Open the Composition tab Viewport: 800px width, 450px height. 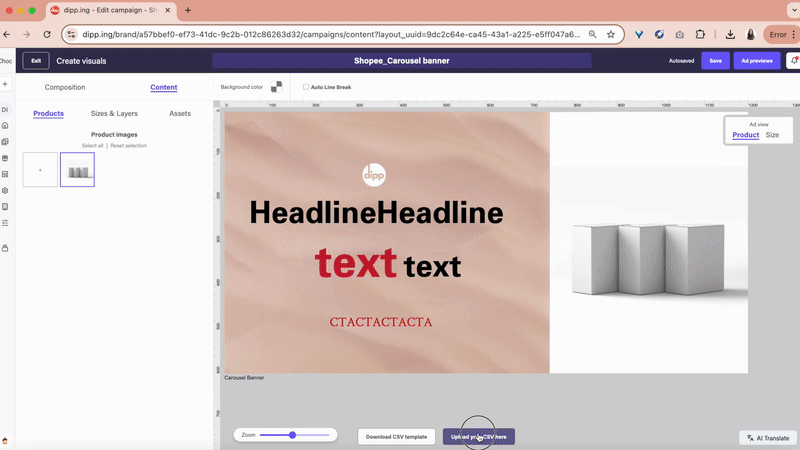pyautogui.click(x=65, y=87)
